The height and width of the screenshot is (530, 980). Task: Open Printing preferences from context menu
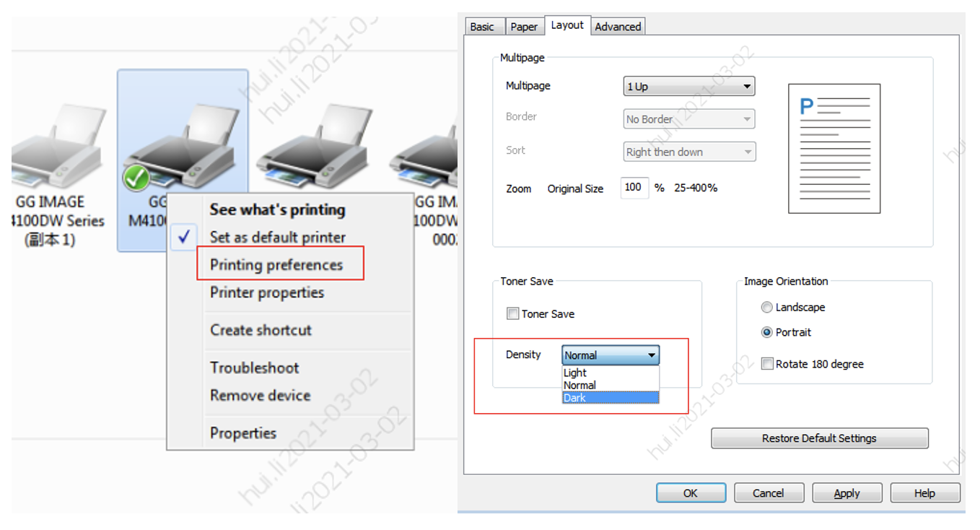(x=276, y=265)
